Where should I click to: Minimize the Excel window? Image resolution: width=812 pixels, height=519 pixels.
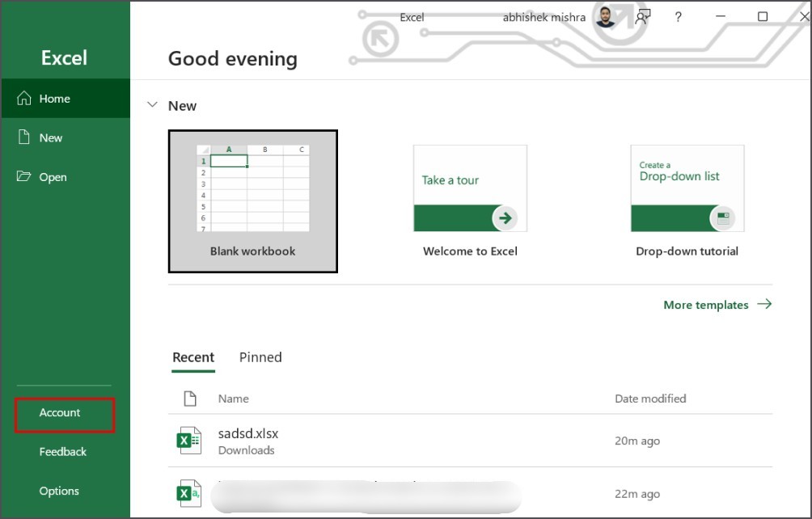point(721,16)
